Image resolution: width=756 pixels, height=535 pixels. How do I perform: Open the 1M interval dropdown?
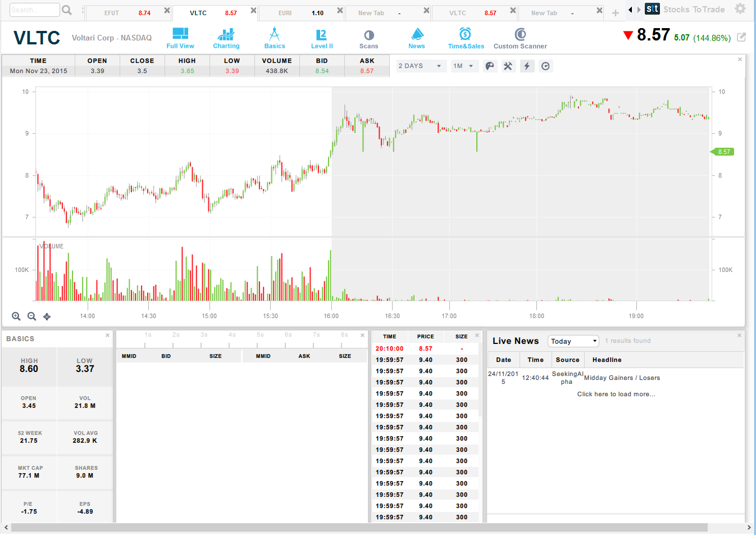pos(464,66)
